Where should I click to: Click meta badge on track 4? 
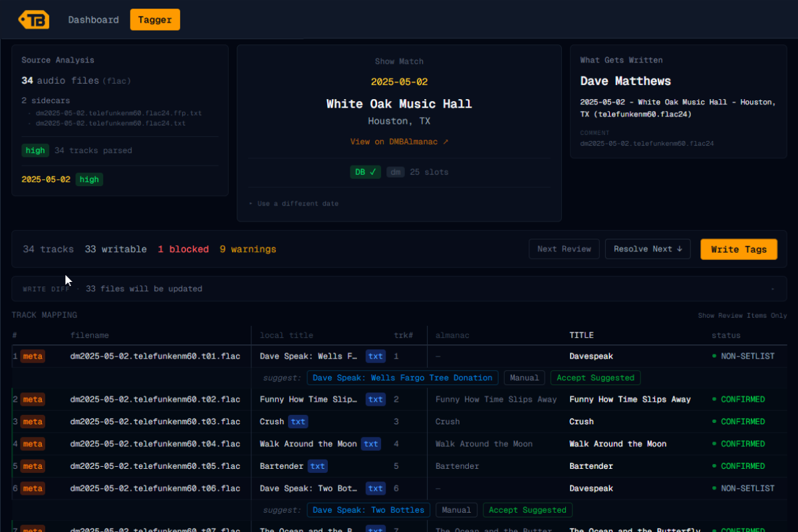(x=33, y=444)
